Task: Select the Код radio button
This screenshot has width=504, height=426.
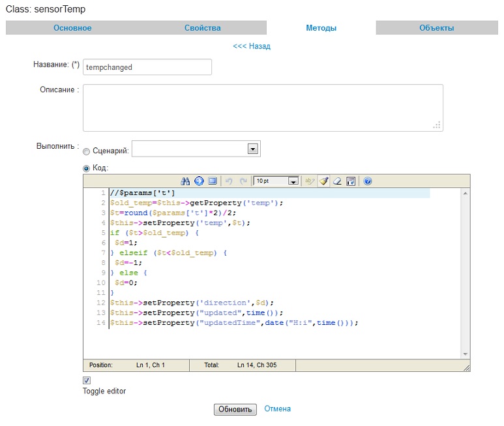Action: point(87,168)
